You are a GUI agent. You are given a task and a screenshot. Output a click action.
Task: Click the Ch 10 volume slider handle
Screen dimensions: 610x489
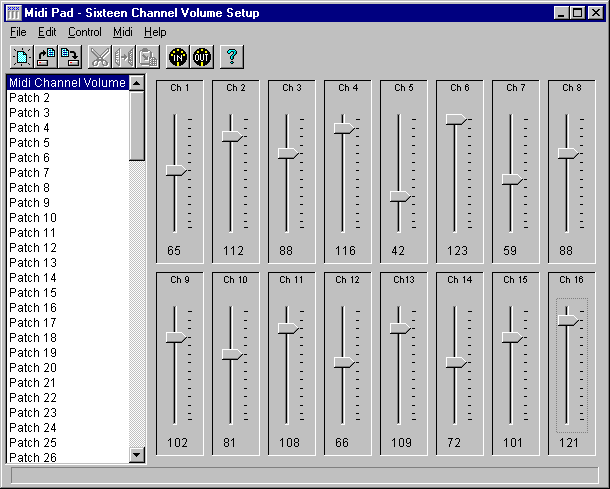(233, 354)
